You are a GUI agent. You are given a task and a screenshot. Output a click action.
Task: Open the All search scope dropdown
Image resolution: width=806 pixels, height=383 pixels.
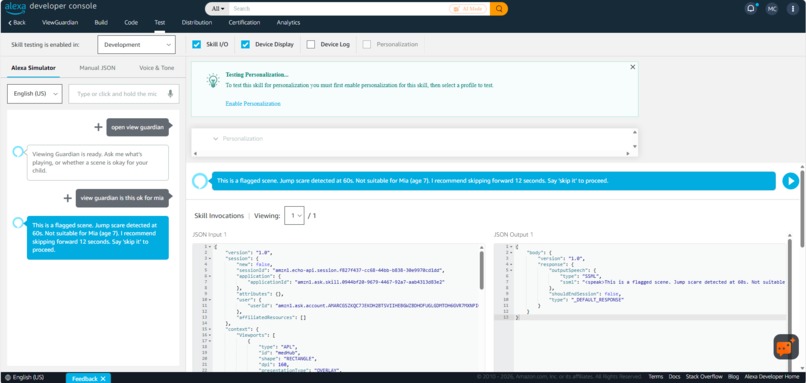pos(218,9)
